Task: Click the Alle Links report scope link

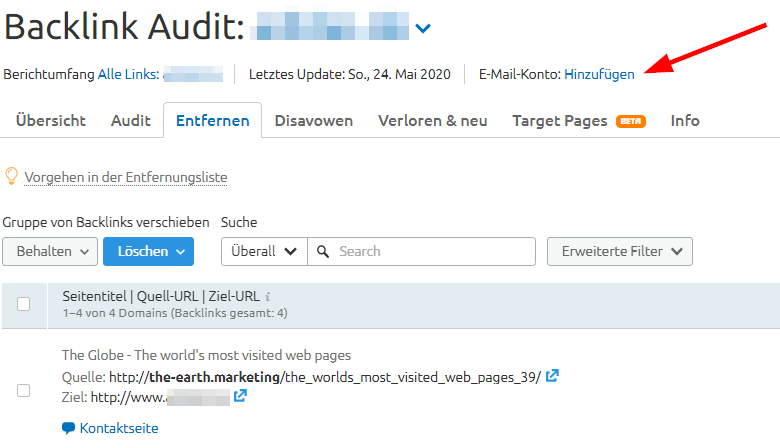Action: (x=128, y=75)
